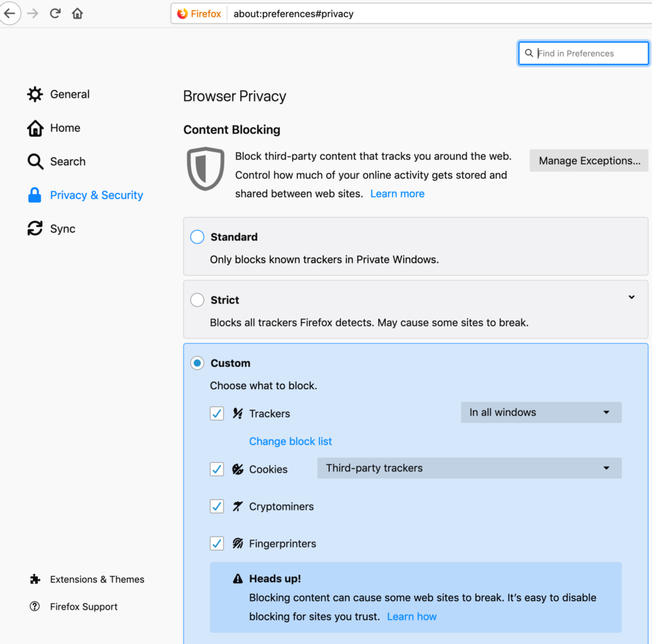Select the Standard content blocking option
The height and width of the screenshot is (644, 652).
197,237
